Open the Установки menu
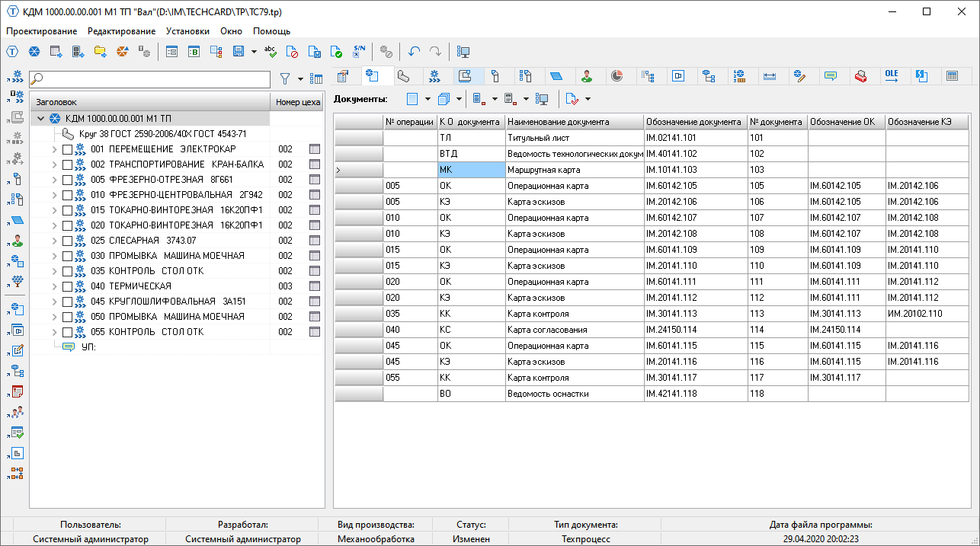Screen dimensions: 980x546 (187, 31)
